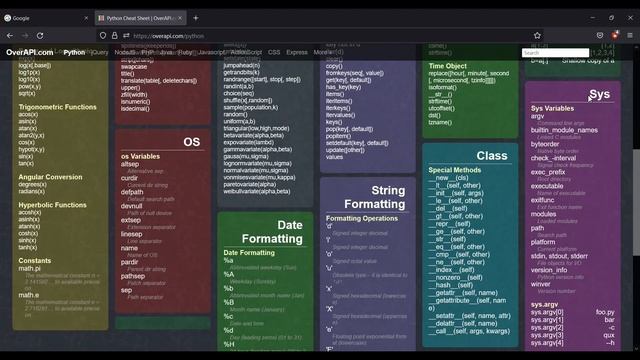Close the Python Cheat Sheet tab

(x=180, y=18)
